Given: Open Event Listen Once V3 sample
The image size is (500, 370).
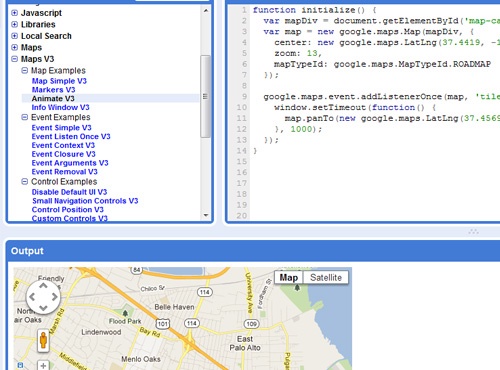Looking at the screenshot, I should (x=71, y=136).
